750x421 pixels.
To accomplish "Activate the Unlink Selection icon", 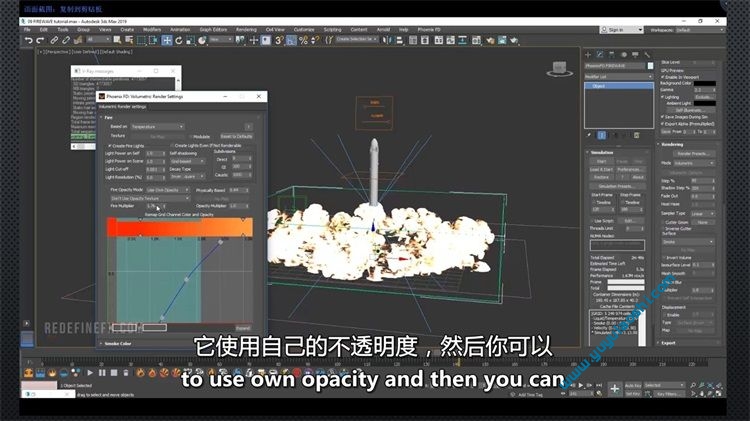I will pos(66,41).
